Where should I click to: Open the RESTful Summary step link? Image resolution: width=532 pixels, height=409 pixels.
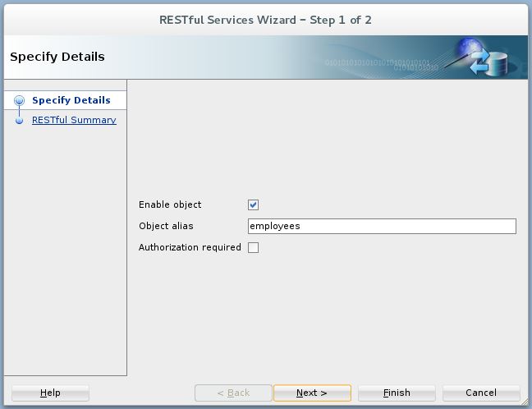74,121
